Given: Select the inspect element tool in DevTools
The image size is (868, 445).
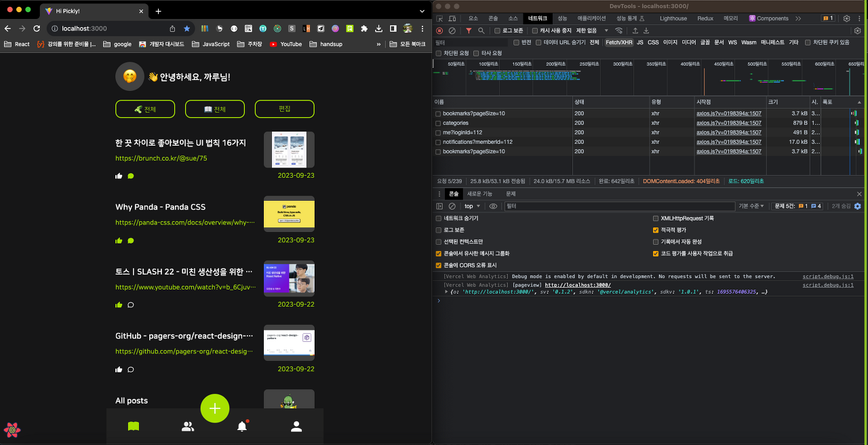Looking at the screenshot, I should [439, 18].
